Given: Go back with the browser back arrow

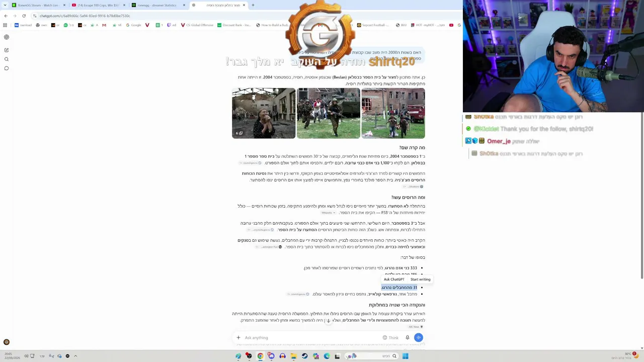Looking at the screenshot, I should (x=6, y=16).
